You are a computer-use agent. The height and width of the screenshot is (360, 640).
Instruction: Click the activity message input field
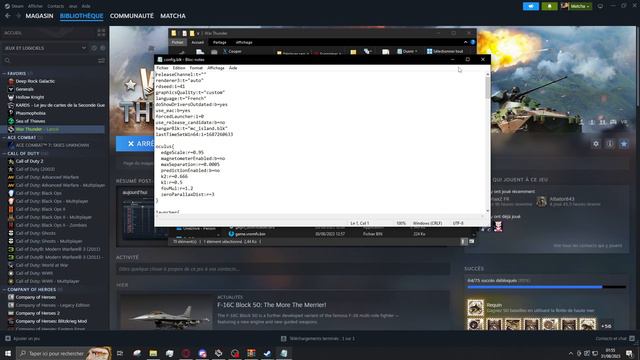coord(283,269)
